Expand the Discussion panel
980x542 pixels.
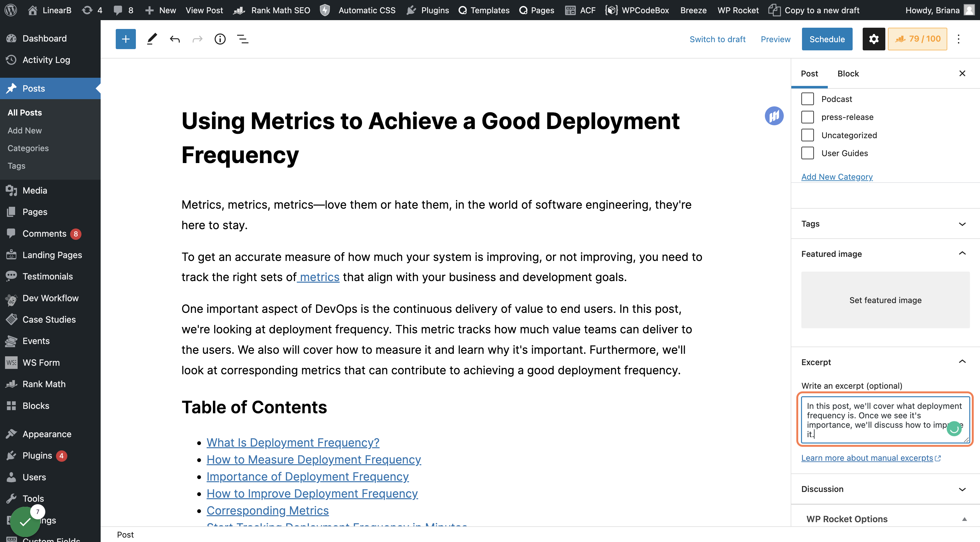pyautogui.click(x=885, y=489)
